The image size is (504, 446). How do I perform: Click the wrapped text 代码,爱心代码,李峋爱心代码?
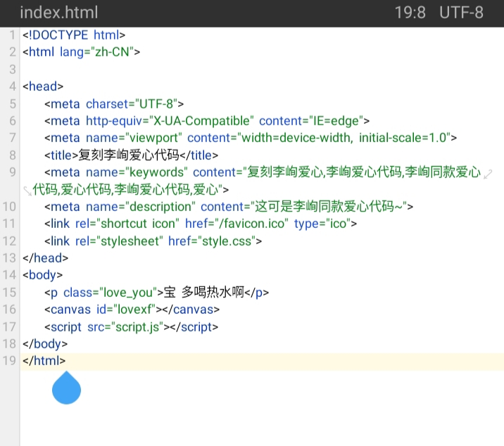point(113,189)
